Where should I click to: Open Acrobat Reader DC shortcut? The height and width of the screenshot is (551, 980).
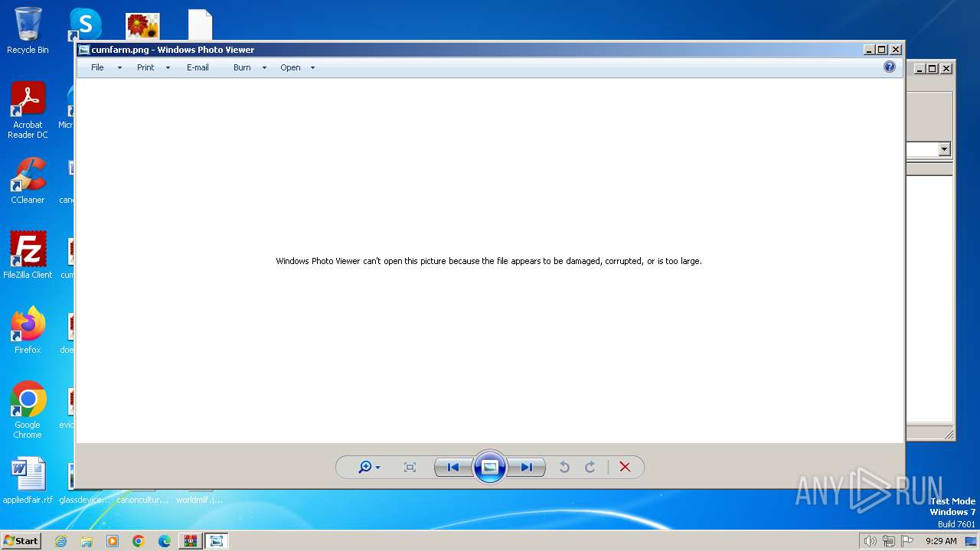pyautogui.click(x=28, y=110)
